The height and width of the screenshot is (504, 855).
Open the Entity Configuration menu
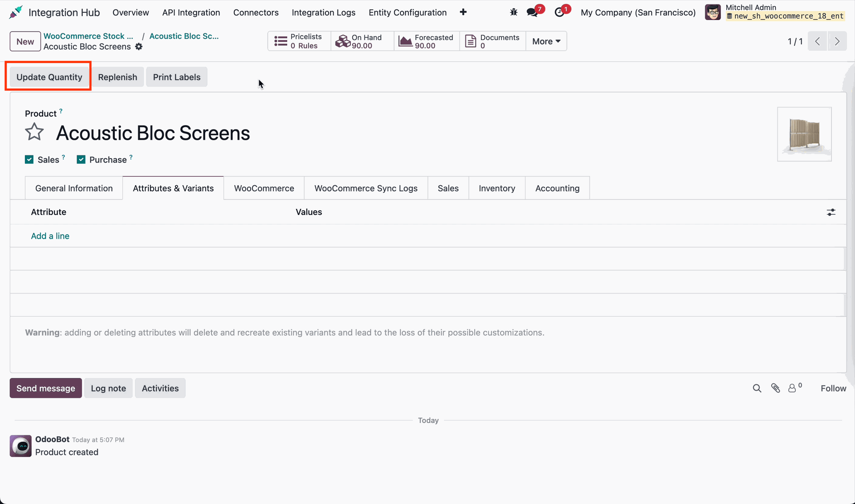[407, 12]
